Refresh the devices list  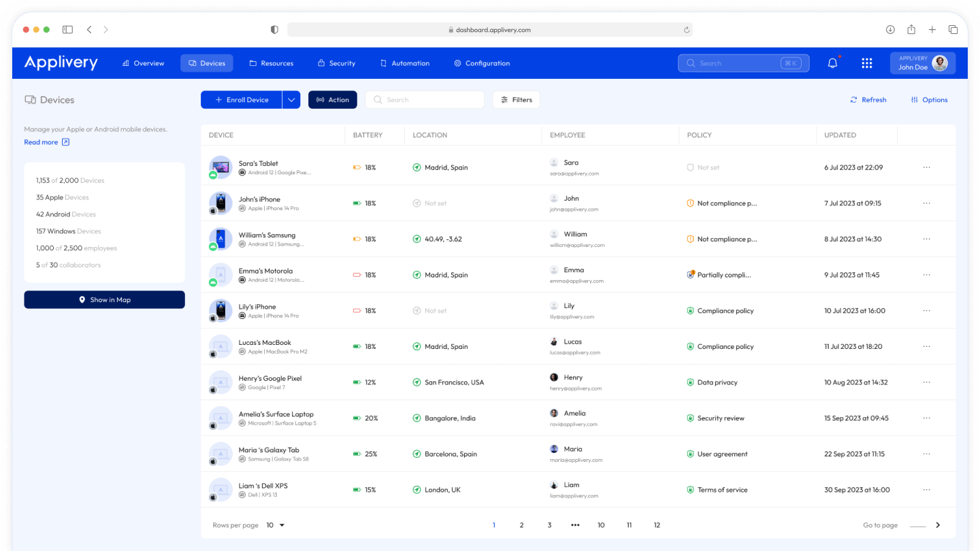click(x=868, y=100)
